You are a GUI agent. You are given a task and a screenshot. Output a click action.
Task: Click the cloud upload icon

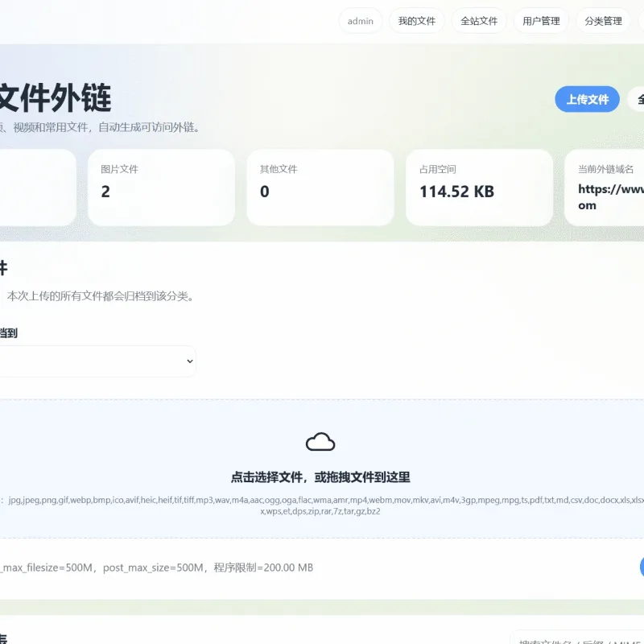(x=320, y=442)
